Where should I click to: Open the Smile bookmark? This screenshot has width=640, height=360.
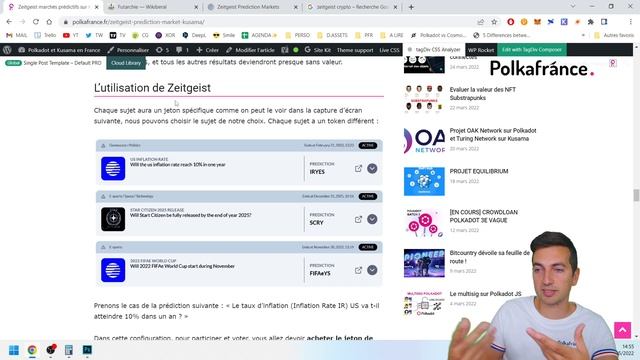coord(224,36)
